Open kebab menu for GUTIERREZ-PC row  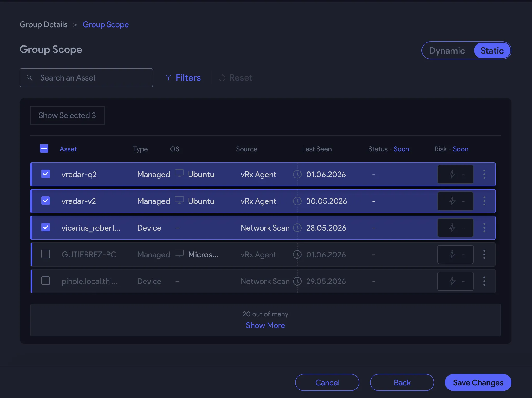484,255
